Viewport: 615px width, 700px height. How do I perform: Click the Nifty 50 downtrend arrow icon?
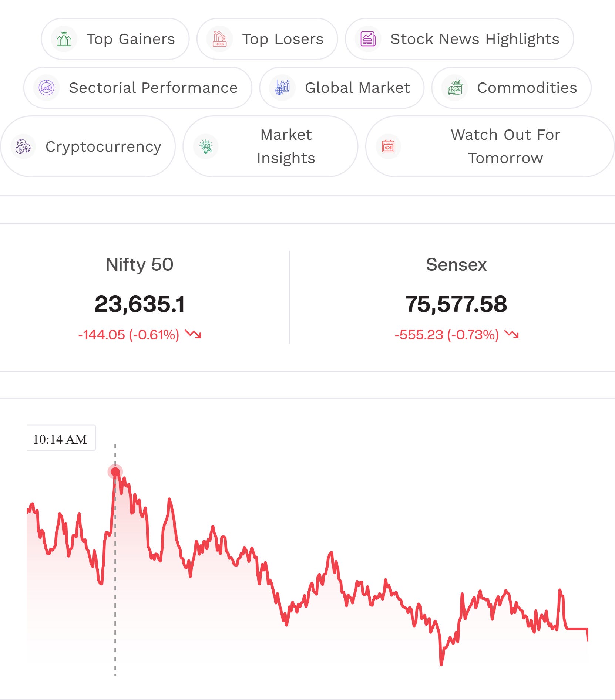click(x=193, y=334)
